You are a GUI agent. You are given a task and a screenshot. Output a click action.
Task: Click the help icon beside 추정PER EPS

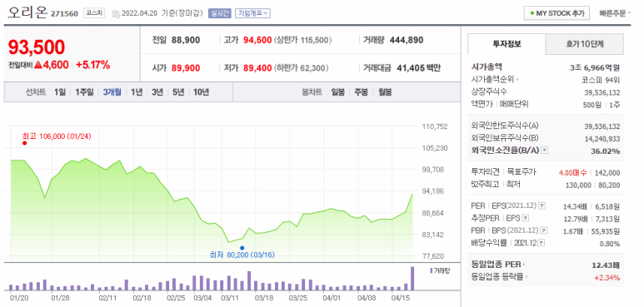tap(526, 218)
